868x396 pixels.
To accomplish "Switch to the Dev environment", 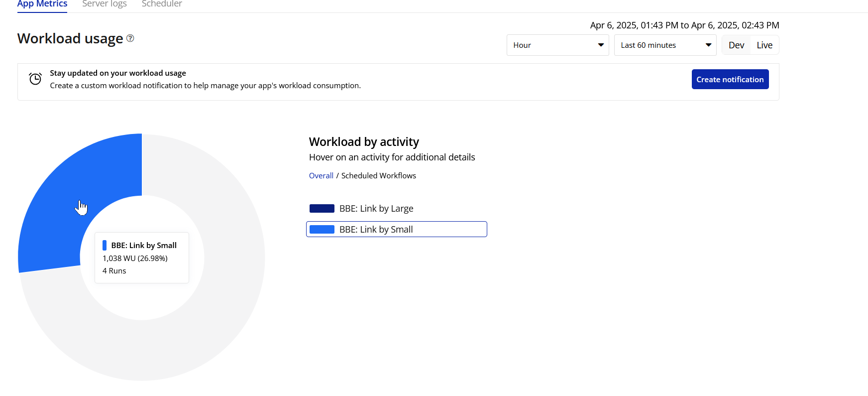I will pyautogui.click(x=736, y=45).
